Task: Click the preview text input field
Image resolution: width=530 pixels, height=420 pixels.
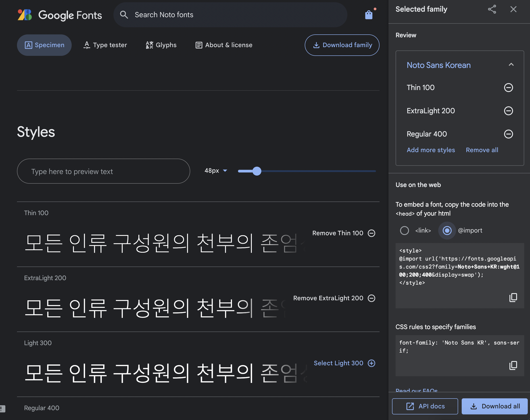Action: (103, 171)
